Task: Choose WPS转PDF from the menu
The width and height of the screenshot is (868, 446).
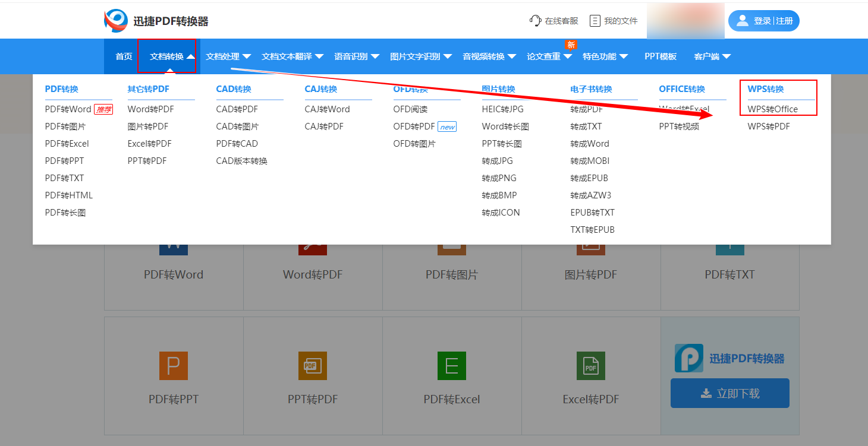Action: pos(769,126)
